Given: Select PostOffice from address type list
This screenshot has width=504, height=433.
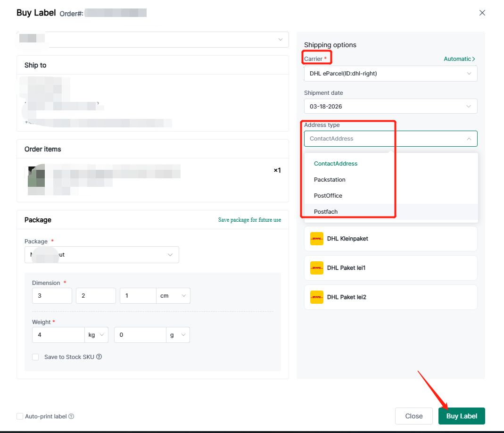Looking at the screenshot, I should click(x=328, y=196).
